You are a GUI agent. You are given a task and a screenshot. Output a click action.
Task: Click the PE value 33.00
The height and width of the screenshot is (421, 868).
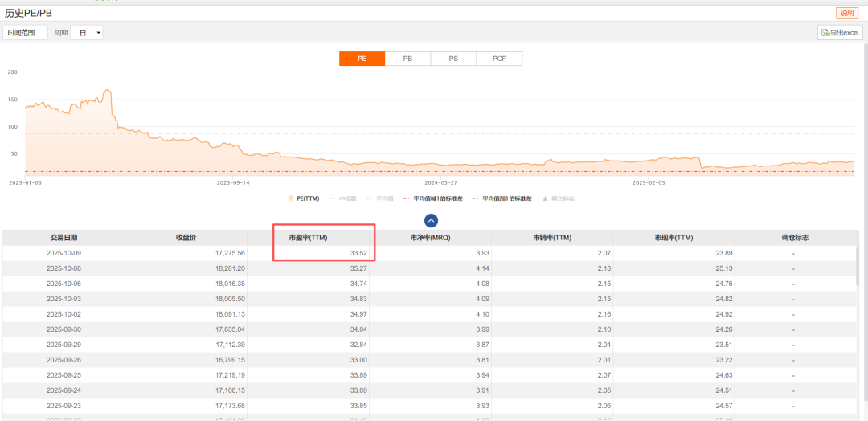(358, 360)
